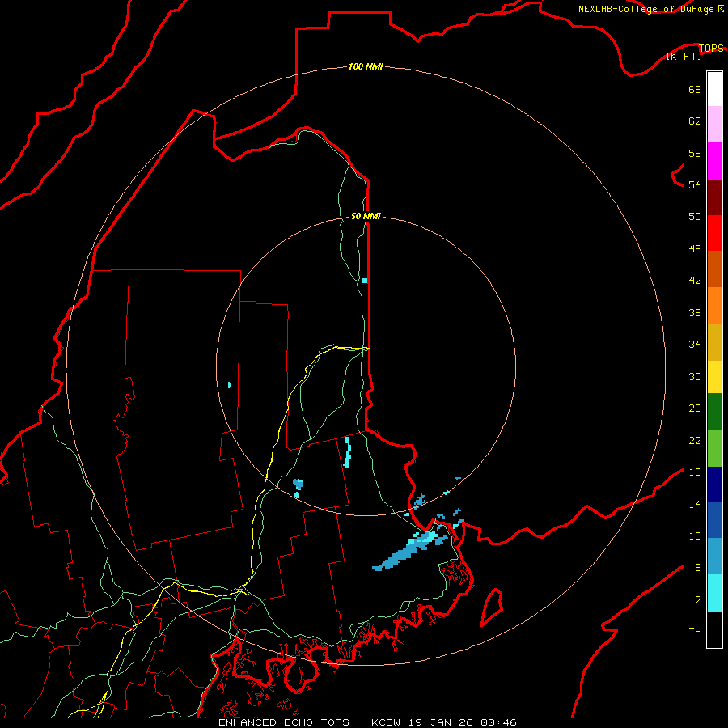This screenshot has width=728, height=728.
Task: Click the "18" legend value
Action: (x=695, y=472)
